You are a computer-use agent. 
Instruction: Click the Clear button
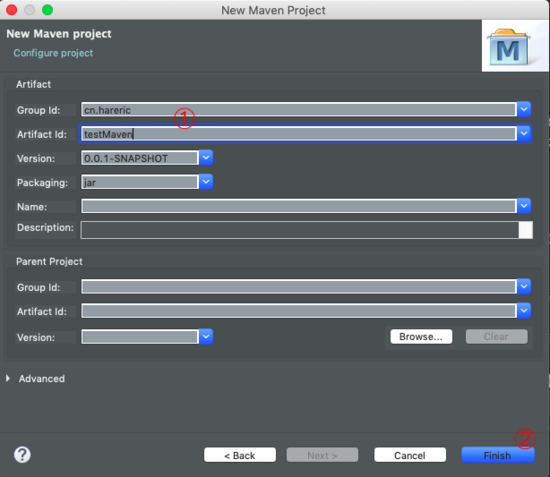click(496, 337)
